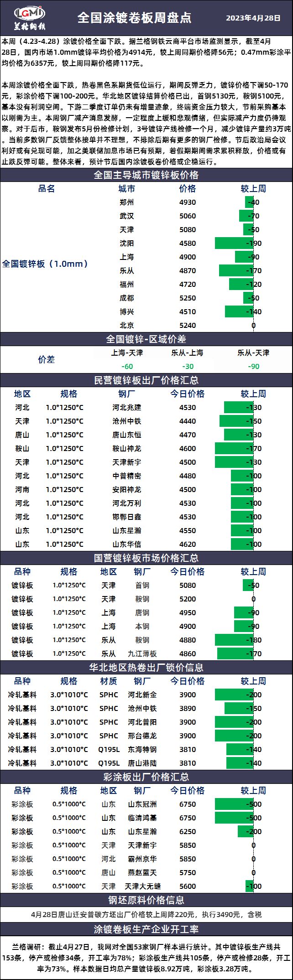The image size is (293, 980).
Task: Click mill name 唐山港陆
Action: tap(142, 763)
